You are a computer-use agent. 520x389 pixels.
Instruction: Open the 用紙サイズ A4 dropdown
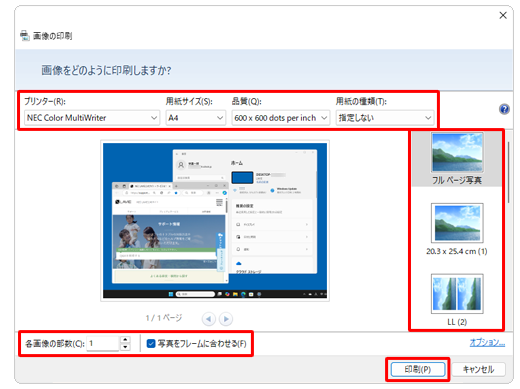pyautogui.click(x=195, y=118)
